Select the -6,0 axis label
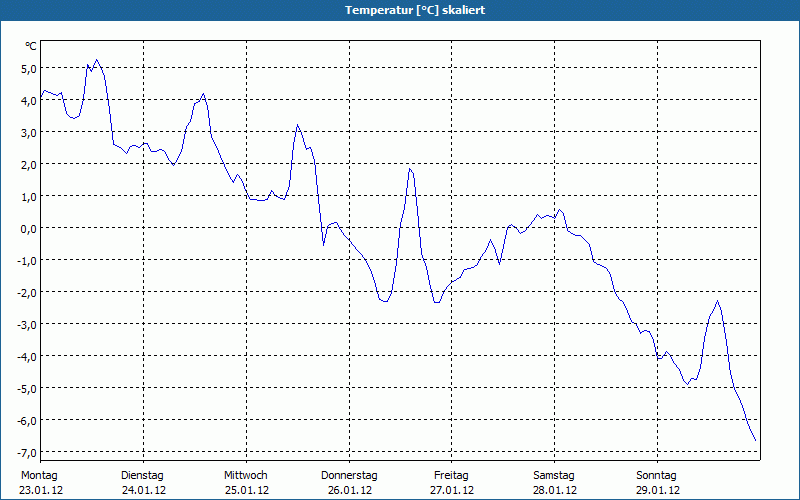 (27, 420)
